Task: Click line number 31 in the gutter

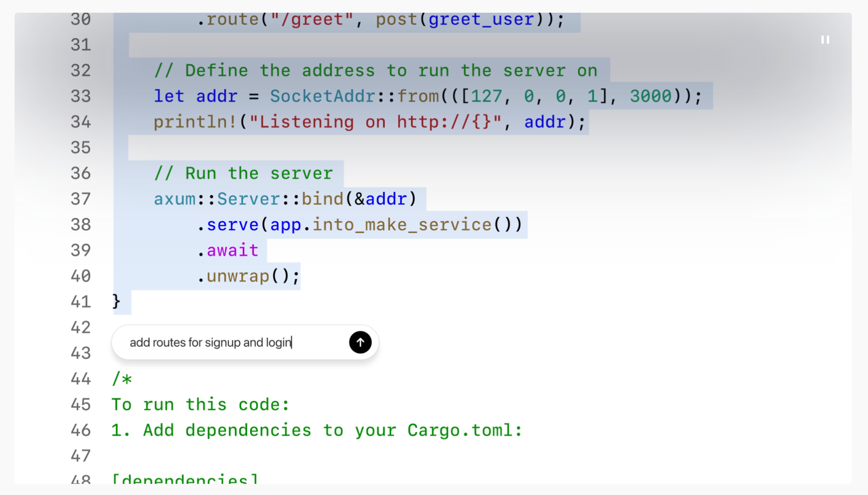Action: pos(81,45)
